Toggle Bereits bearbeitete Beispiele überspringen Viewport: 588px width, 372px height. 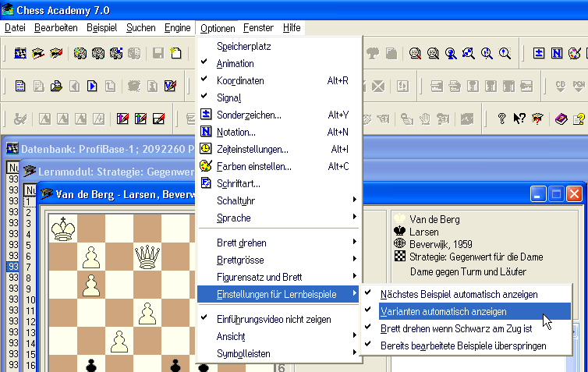(x=466, y=345)
